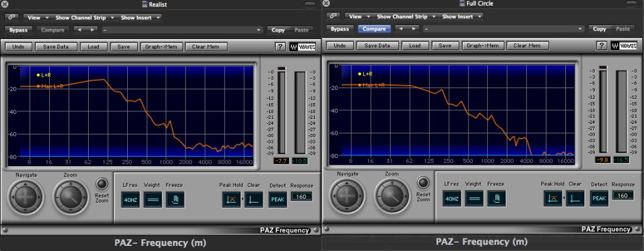Image resolution: width=644 pixels, height=251 pixels.
Task: Open the help question mark in Realist window
Action: pos(280,47)
